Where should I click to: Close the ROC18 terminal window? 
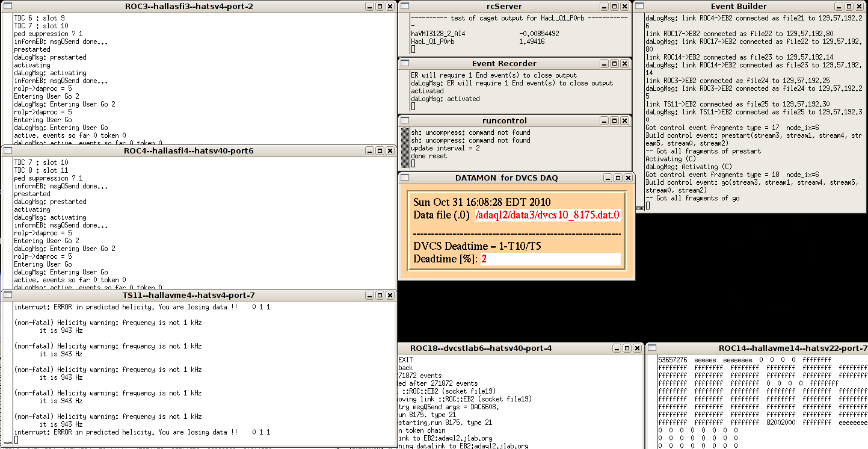tap(636, 348)
